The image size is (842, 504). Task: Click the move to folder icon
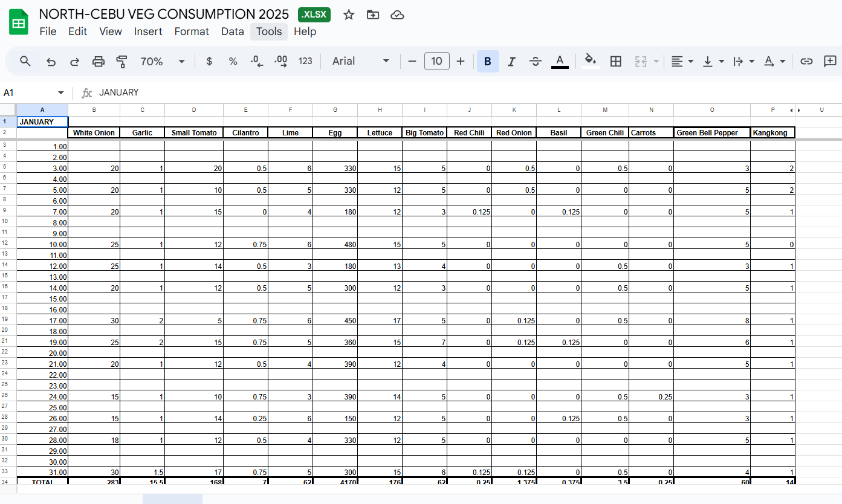373,15
